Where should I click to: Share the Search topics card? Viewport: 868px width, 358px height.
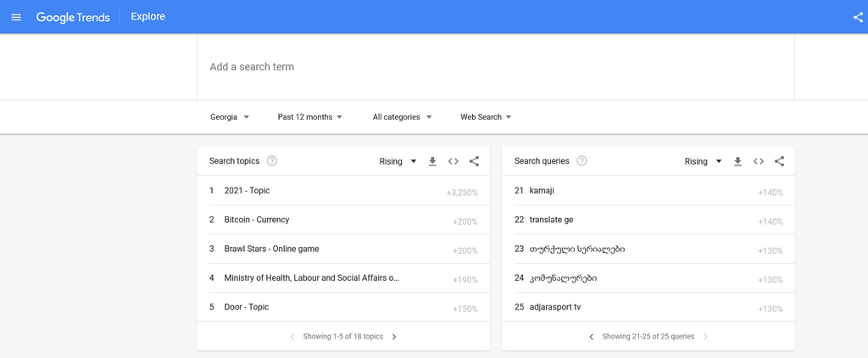click(474, 161)
